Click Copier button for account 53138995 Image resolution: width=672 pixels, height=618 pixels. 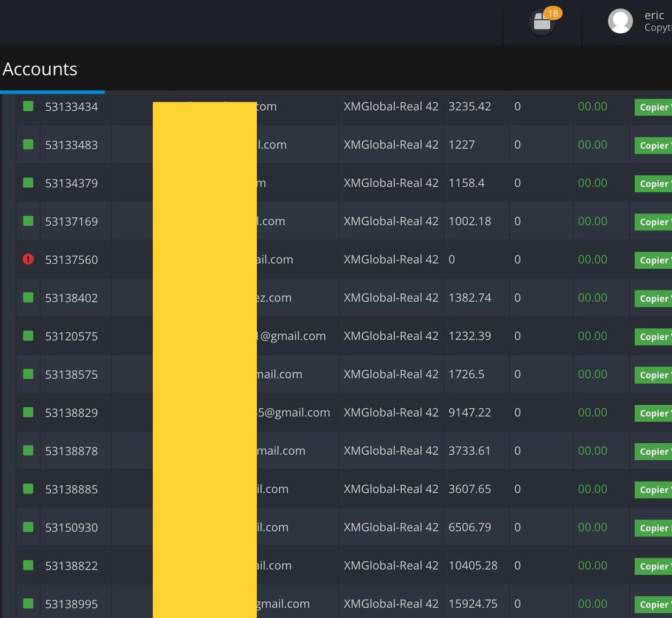point(653,604)
